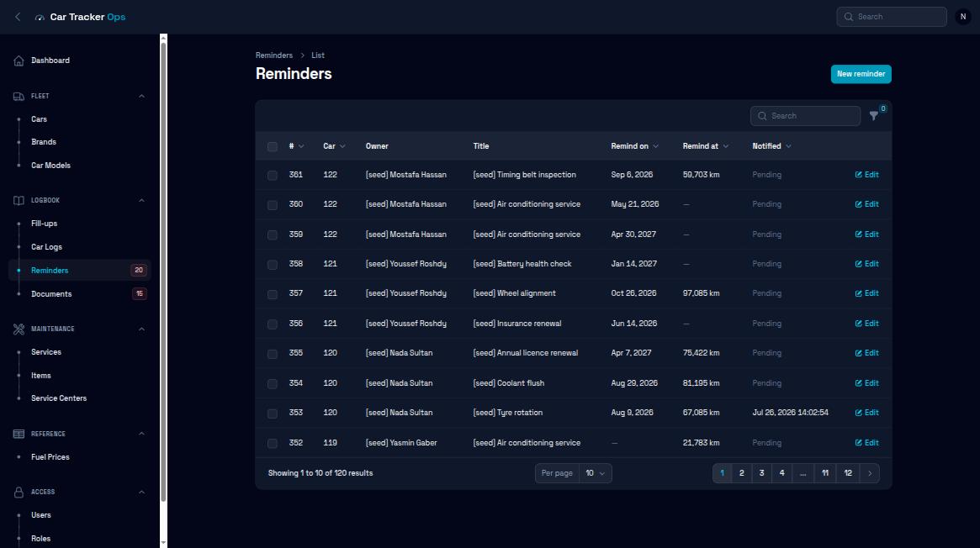Focus the table Search input field
The image size is (980, 548).
pos(805,116)
